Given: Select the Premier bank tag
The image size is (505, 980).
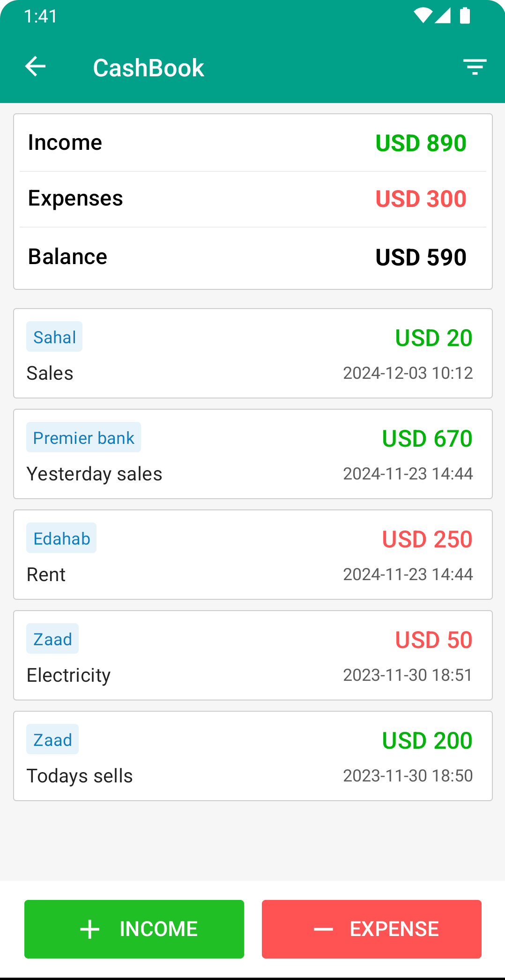Looking at the screenshot, I should 83,437.
